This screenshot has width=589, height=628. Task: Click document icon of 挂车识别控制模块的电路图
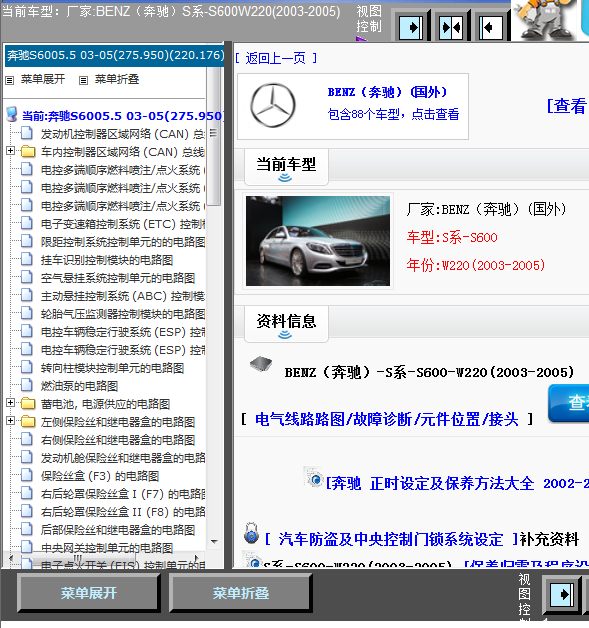[x=27, y=259]
